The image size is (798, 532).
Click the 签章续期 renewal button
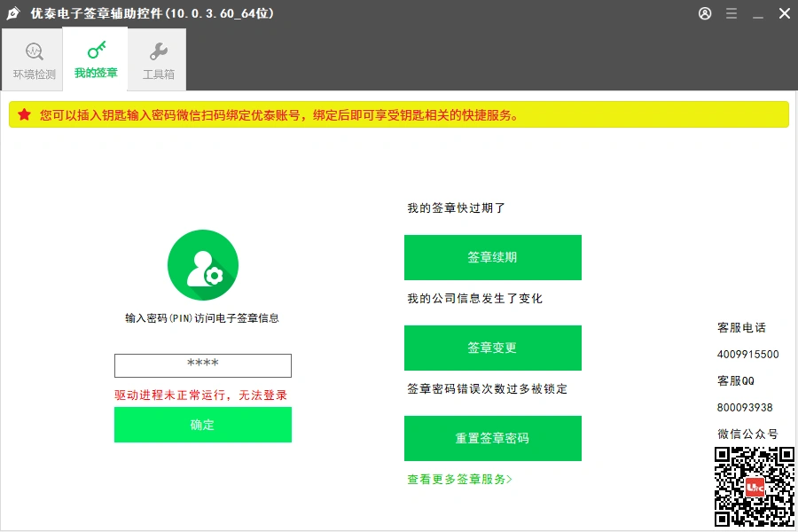492,257
